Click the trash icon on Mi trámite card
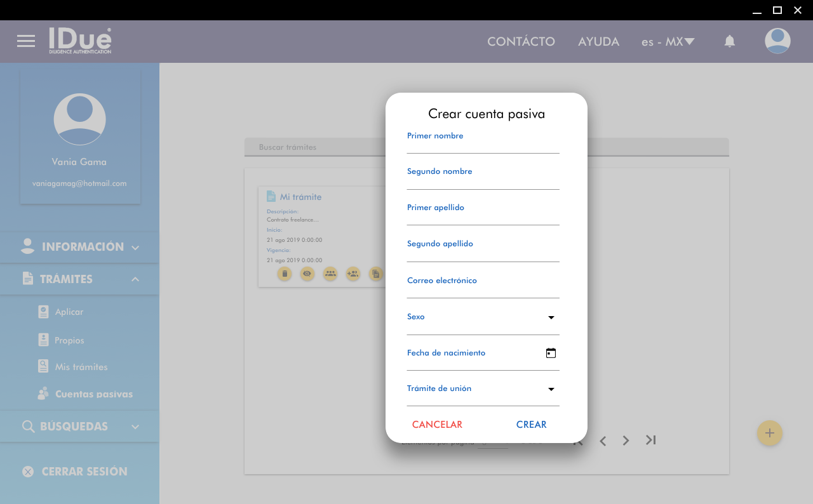813x504 pixels. click(285, 274)
